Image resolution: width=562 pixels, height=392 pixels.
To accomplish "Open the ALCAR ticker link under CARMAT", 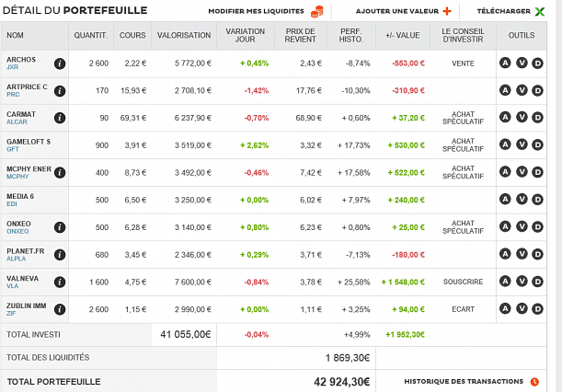I will click(17, 122).
